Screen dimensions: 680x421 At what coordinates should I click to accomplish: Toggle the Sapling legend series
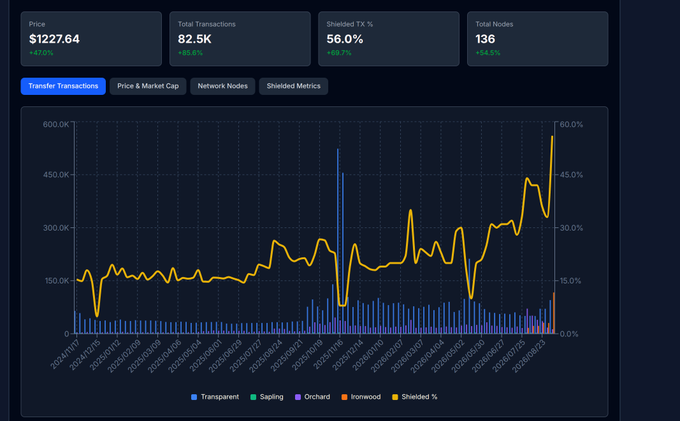coord(267,397)
